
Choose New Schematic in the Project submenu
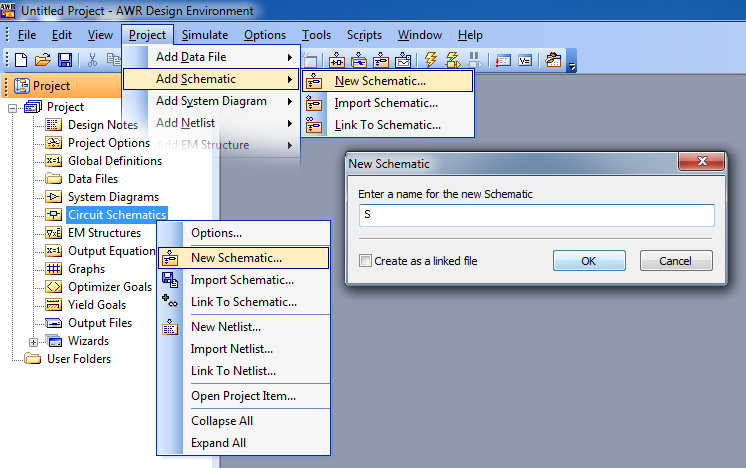click(388, 81)
